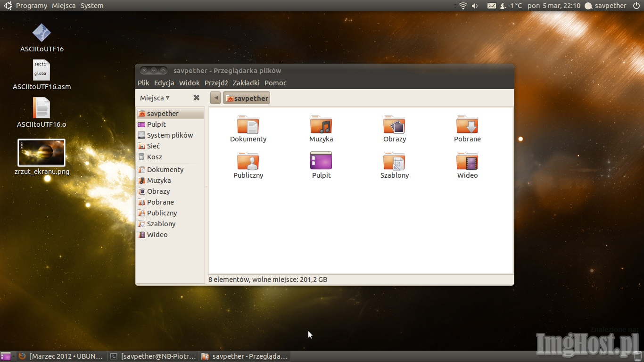This screenshot has width=644, height=362.
Task: Click the weather -1 °C indicator
Action: coord(511,6)
